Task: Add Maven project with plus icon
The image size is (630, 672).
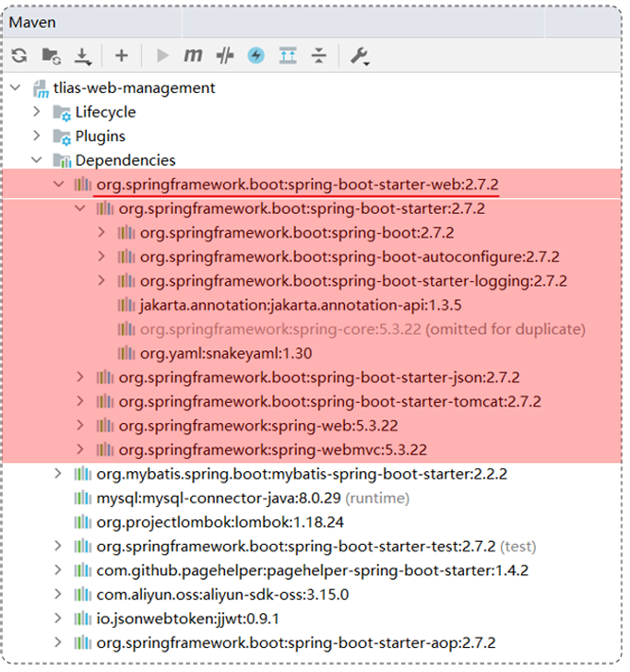Action: (x=122, y=55)
